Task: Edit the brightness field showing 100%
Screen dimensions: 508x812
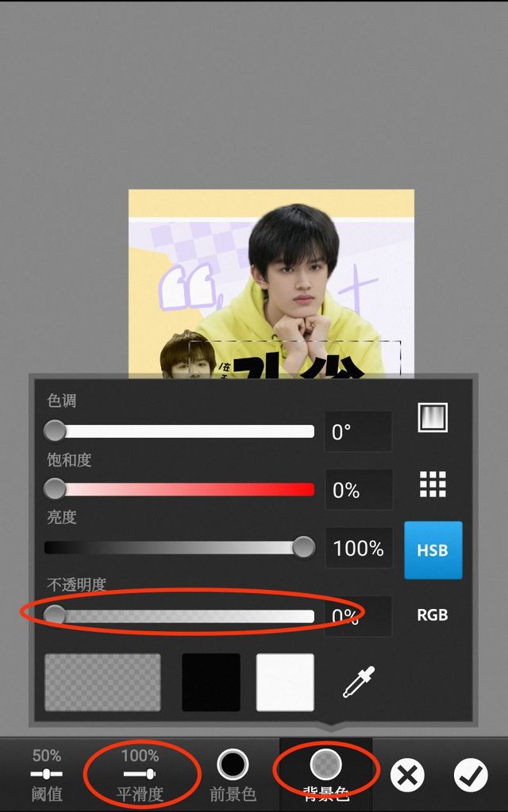Action: click(358, 548)
